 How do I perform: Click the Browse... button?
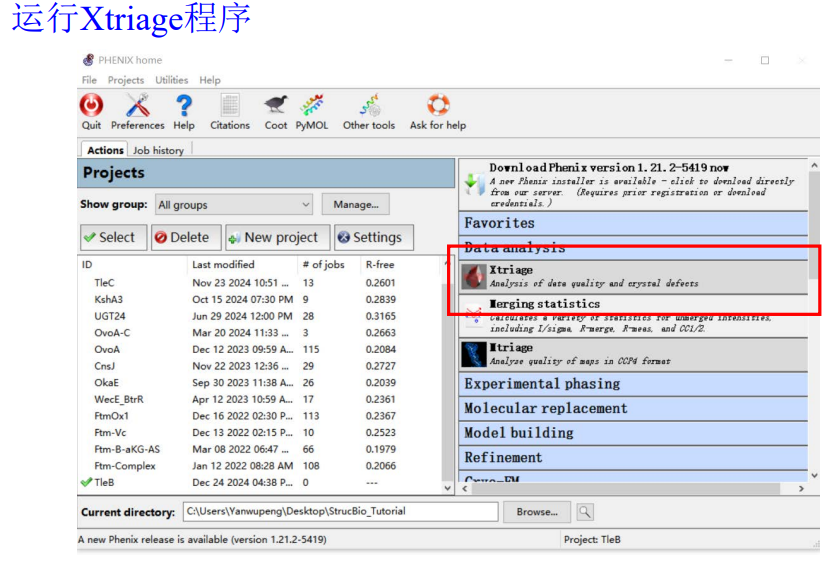click(x=536, y=512)
